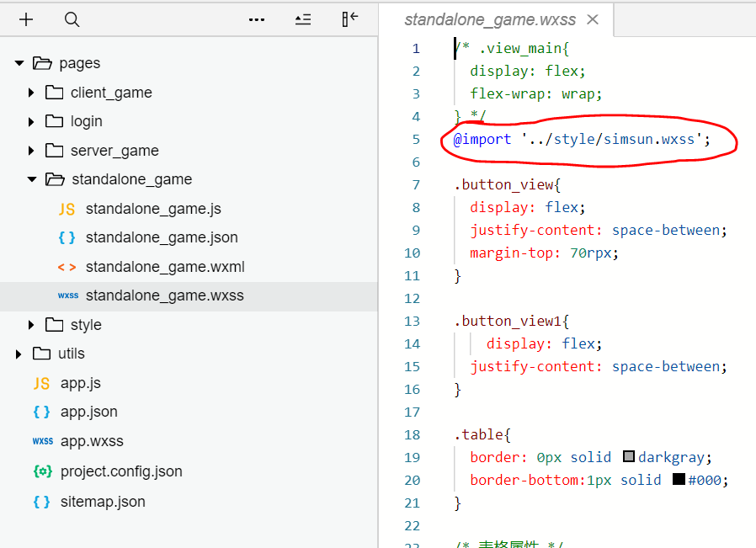Open the sitemap.json file
This screenshot has width=756, height=548.
(103, 503)
